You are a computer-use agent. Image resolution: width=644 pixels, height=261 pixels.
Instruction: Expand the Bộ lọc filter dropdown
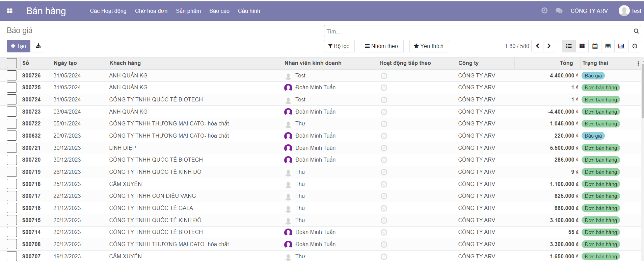339,46
